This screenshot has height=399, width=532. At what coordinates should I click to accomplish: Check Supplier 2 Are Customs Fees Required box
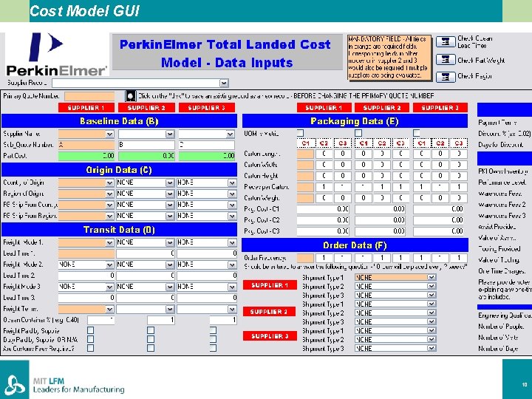151,348
